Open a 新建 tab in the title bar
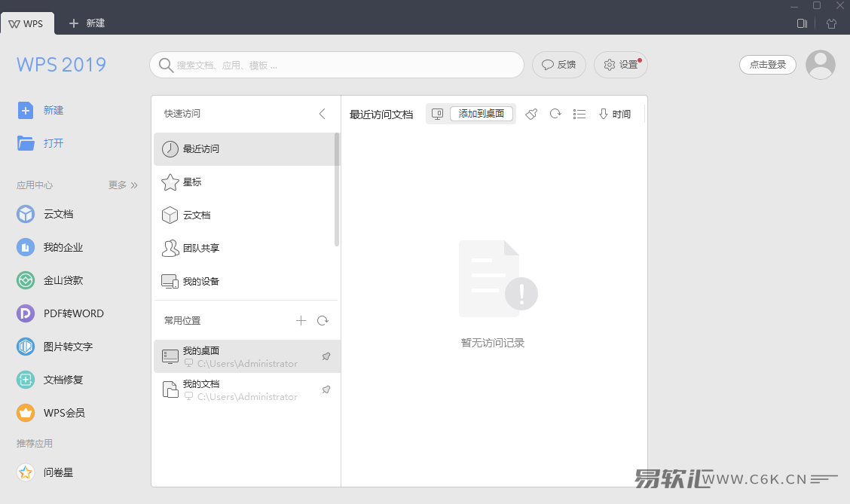850x504 pixels. coord(87,23)
